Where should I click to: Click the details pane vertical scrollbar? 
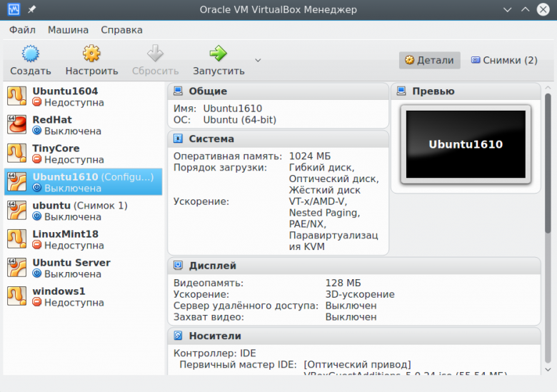point(548,163)
